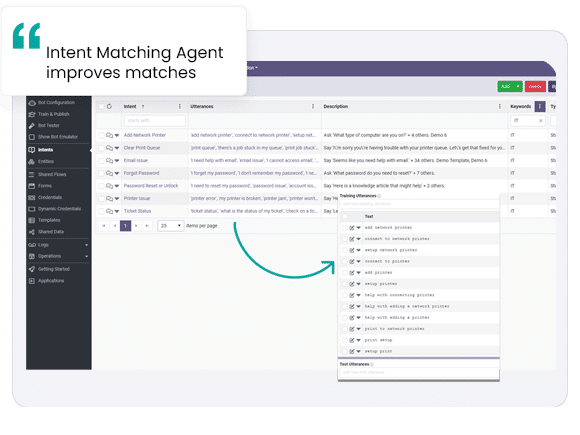Viewport: 580px width, 435px height.
Task: Open chat icon for Email Issue row
Action: click(x=109, y=161)
